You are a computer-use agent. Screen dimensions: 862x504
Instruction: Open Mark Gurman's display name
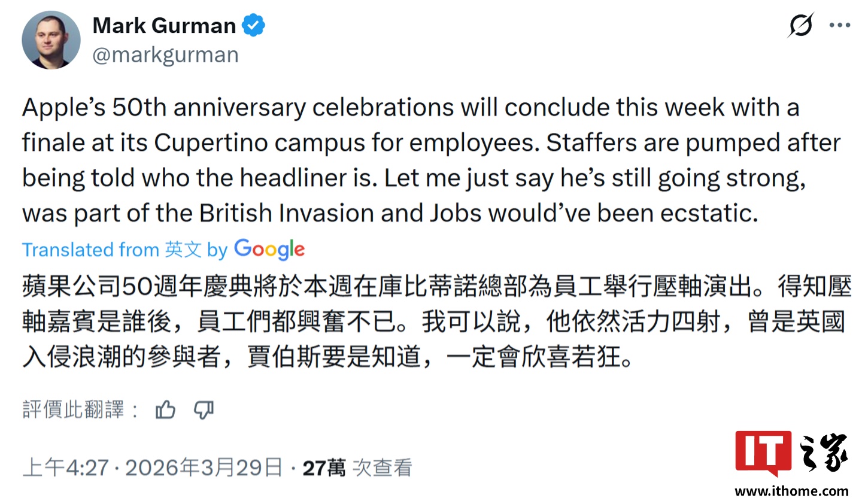point(164,25)
